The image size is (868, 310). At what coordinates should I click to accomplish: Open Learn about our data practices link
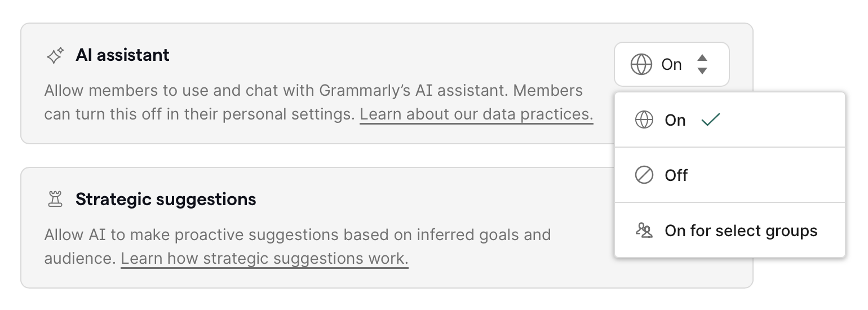point(476,114)
